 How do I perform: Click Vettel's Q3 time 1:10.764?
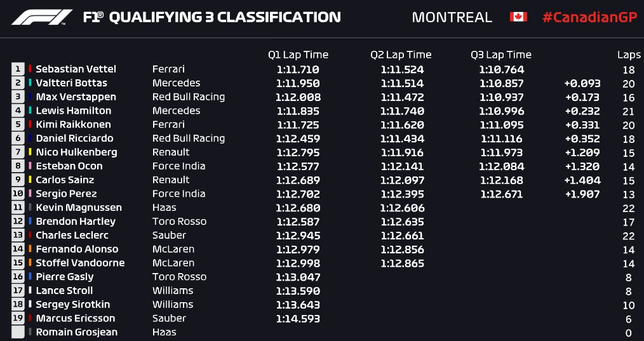(x=502, y=69)
